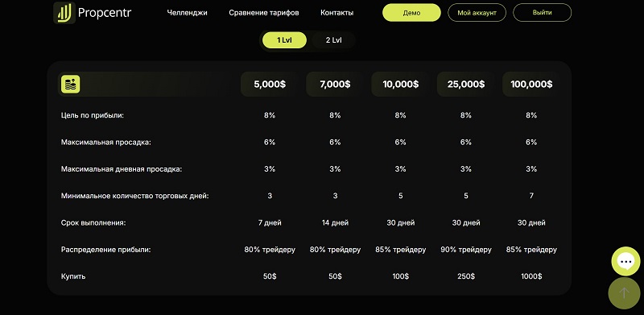Viewport: 644px width, 315px height.
Task: Open the live chat bubble icon
Action: (x=625, y=261)
